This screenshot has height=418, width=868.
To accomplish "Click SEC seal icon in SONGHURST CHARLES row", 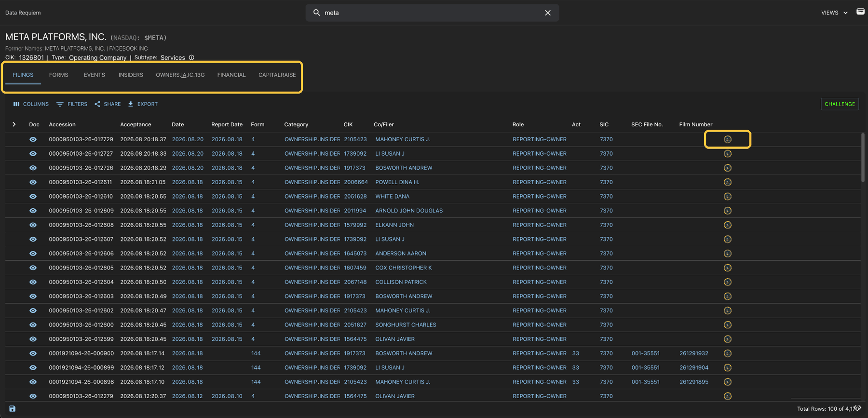I will tap(728, 325).
